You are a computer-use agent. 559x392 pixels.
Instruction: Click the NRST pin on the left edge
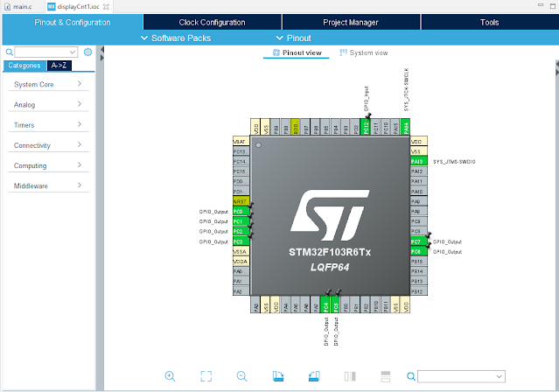pyautogui.click(x=241, y=201)
